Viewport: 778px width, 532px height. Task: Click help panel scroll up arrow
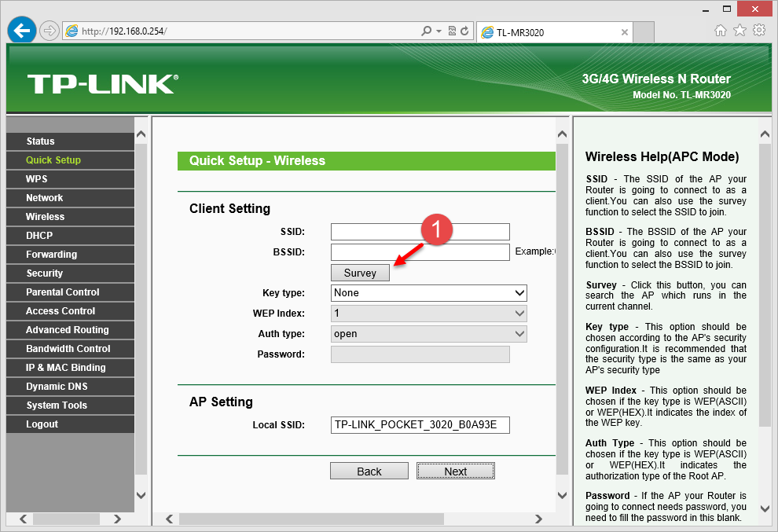point(765,134)
